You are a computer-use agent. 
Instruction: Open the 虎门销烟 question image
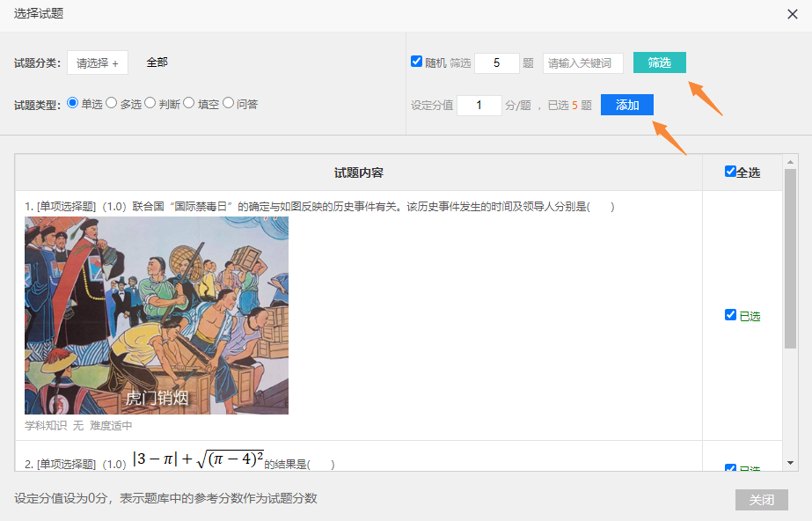pyautogui.click(x=157, y=315)
